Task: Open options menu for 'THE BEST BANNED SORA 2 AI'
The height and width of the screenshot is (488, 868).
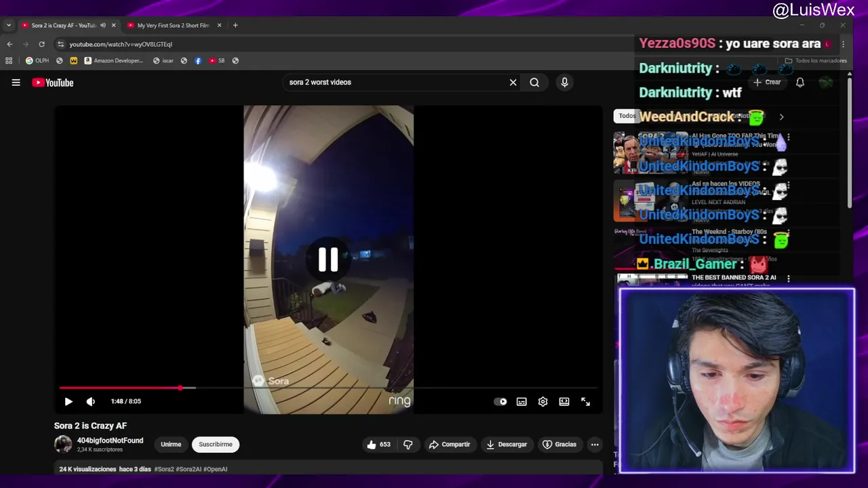Action: pos(788,279)
